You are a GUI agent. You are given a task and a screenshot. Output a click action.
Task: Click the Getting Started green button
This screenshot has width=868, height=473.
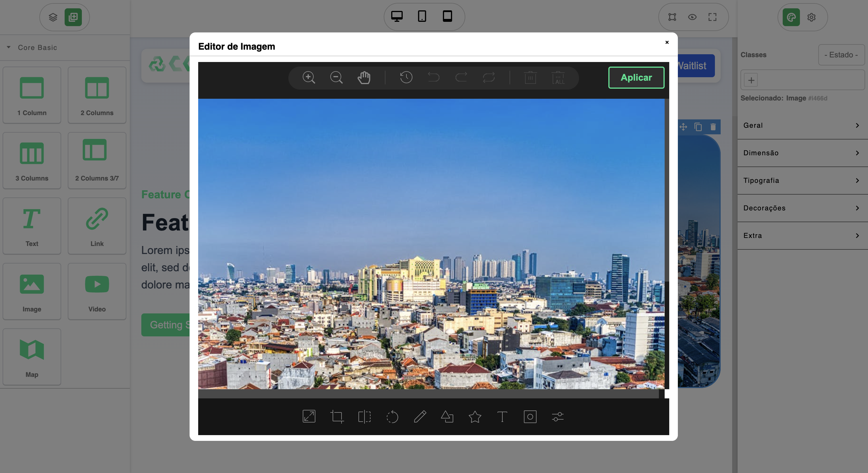(166, 325)
